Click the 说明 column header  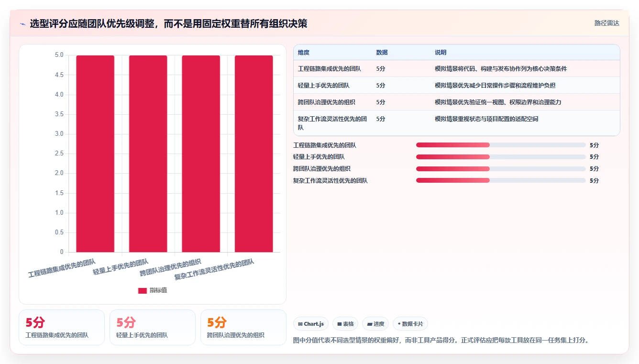(441, 53)
